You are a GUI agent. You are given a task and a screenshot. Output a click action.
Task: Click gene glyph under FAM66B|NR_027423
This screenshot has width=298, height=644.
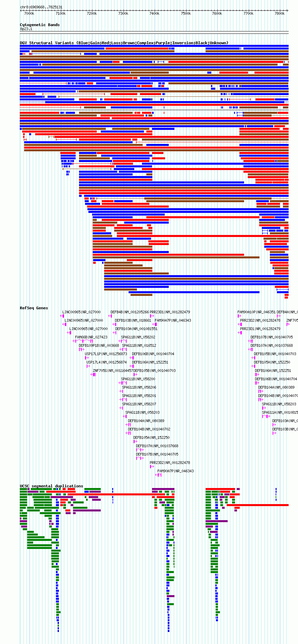pos(83,341)
